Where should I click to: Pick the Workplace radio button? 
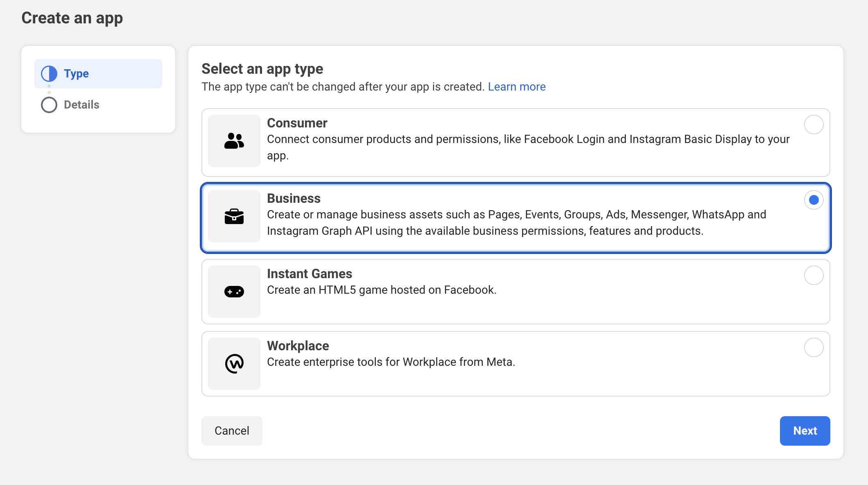[x=814, y=347]
